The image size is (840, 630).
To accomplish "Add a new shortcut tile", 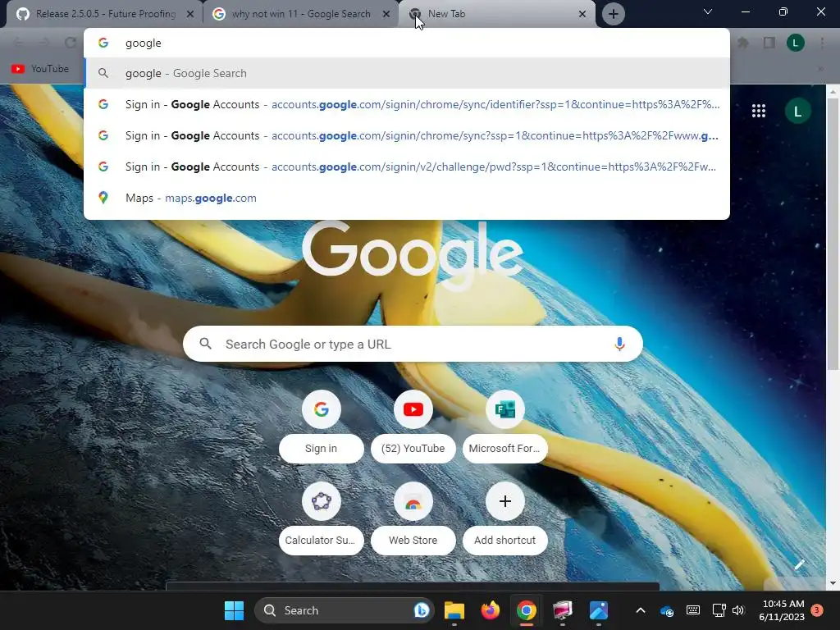I will tap(504, 518).
